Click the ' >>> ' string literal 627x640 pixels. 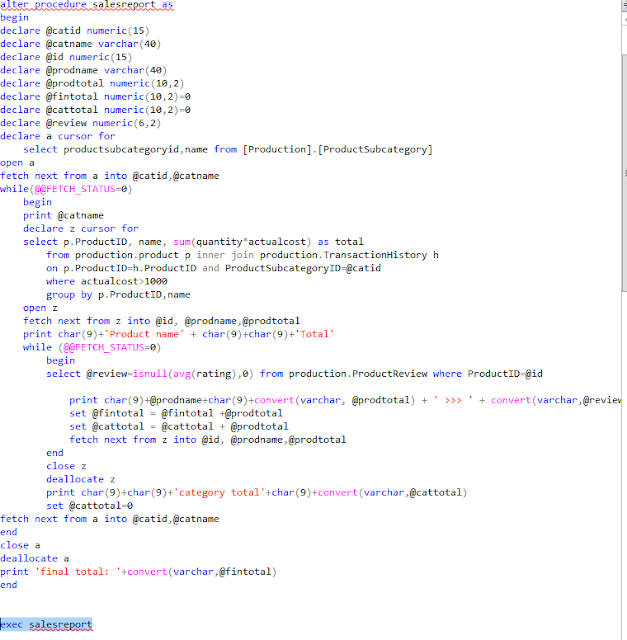(453, 400)
